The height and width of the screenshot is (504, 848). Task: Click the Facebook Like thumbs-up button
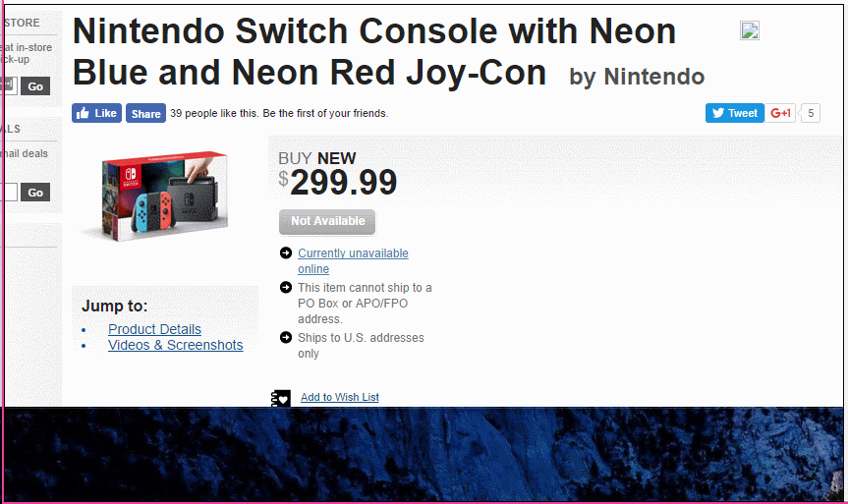point(97,113)
